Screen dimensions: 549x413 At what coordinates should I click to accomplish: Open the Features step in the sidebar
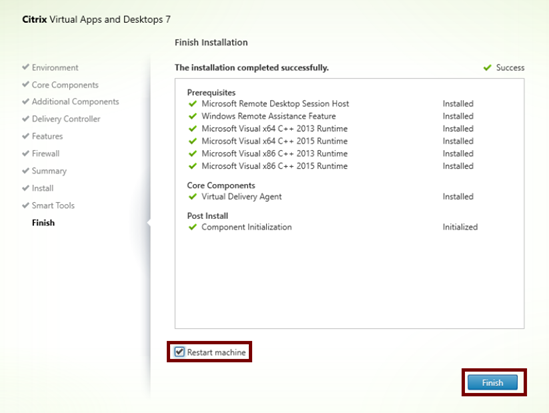pos(47,136)
